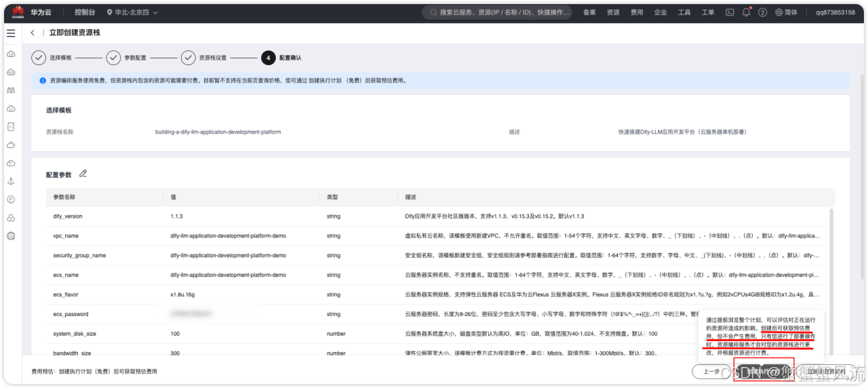Select the ecs_password parameter name
The height and width of the screenshot is (388, 868).
71,315
